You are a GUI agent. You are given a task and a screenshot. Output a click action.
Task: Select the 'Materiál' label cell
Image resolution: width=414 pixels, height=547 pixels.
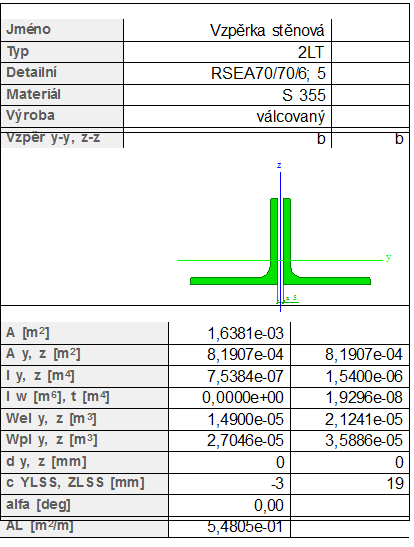click(x=62, y=95)
